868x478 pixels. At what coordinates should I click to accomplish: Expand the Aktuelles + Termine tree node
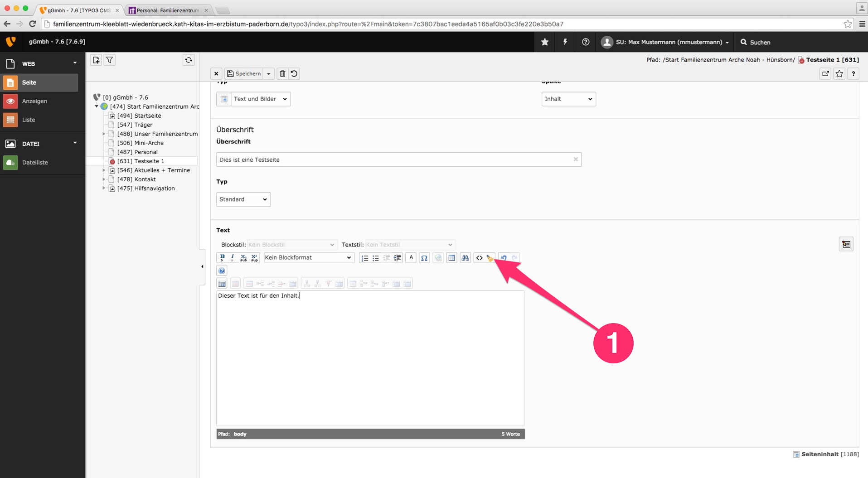104,170
